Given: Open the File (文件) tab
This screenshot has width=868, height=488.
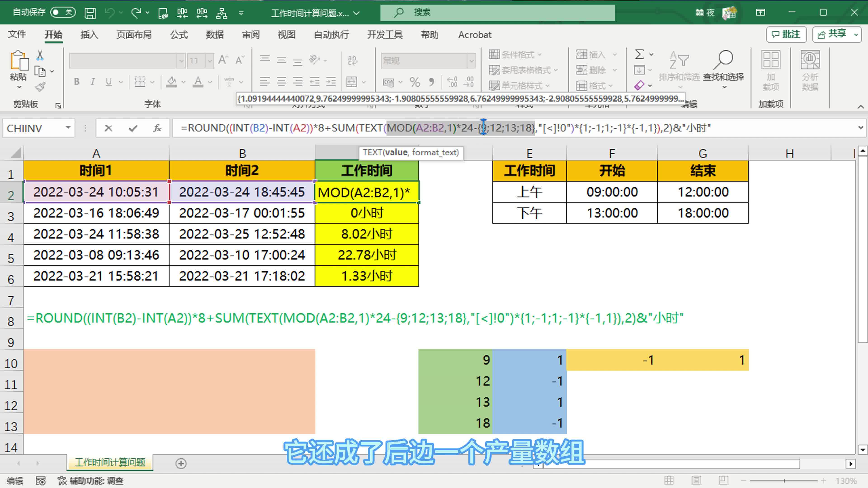Looking at the screenshot, I should (17, 34).
